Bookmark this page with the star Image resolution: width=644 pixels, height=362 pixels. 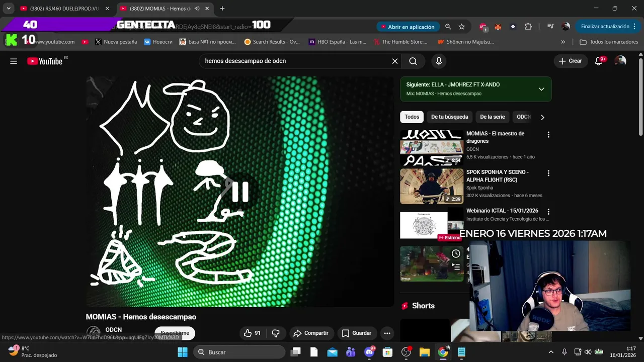[462, 27]
